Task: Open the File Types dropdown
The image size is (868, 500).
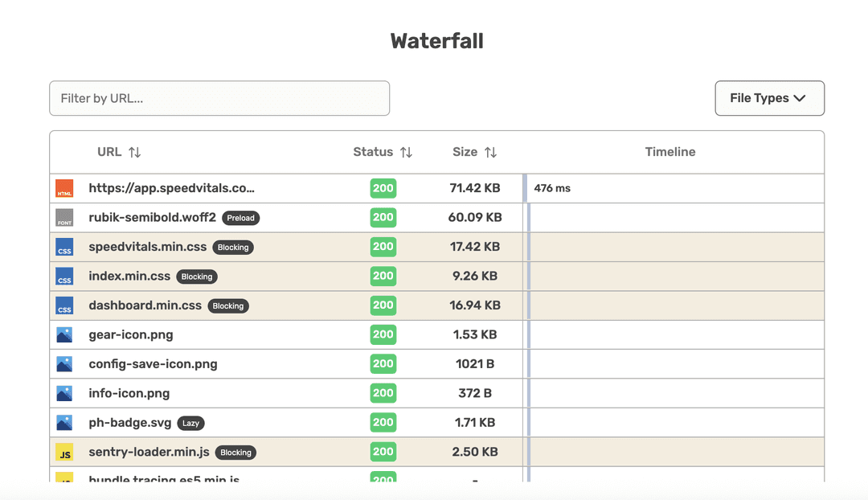Action: pyautogui.click(x=769, y=98)
